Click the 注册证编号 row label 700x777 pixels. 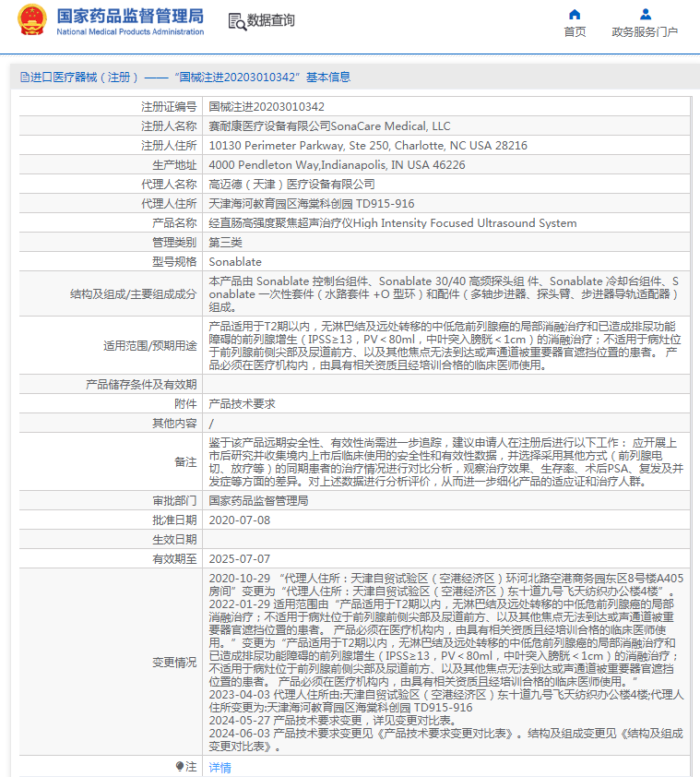(169, 106)
